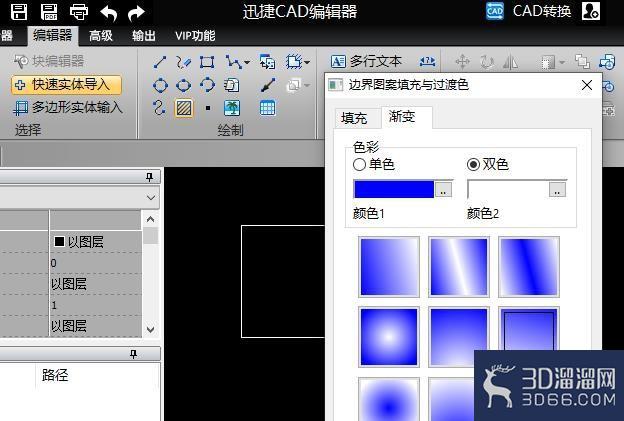Choose the linear diagonal gradient thumbnail
This screenshot has height=421, width=624.
(389, 267)
